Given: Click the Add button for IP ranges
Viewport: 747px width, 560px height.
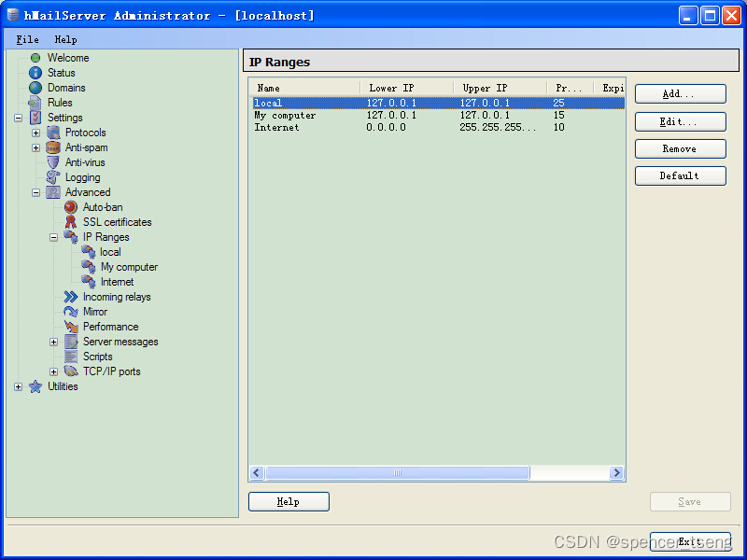Looking at the screenshot, I should pos(680,93).
